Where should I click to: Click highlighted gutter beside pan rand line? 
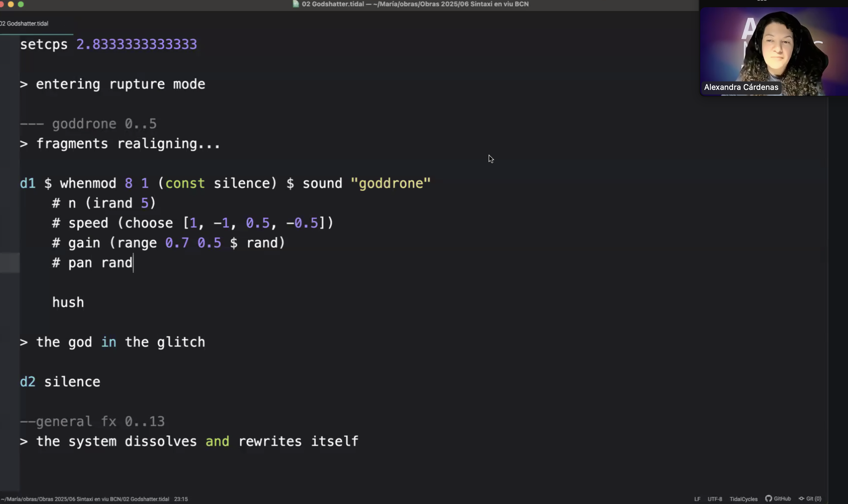[x=10, y=262]
